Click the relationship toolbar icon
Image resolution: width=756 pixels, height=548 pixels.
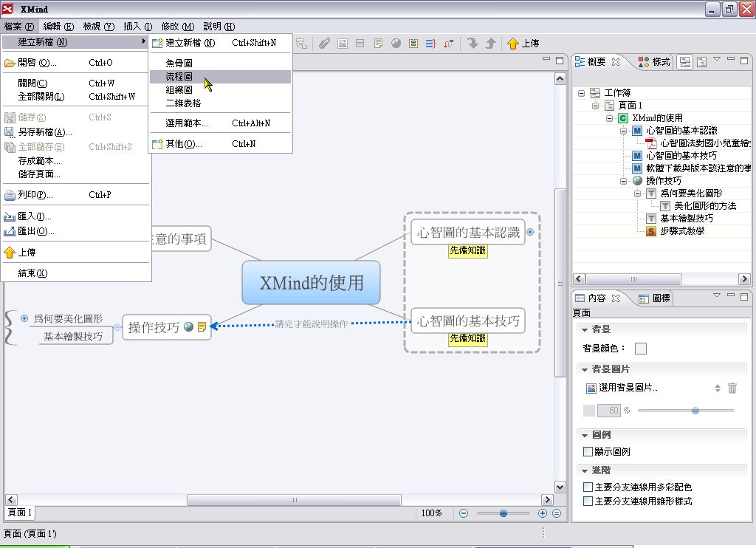click(x=448, y=44)
